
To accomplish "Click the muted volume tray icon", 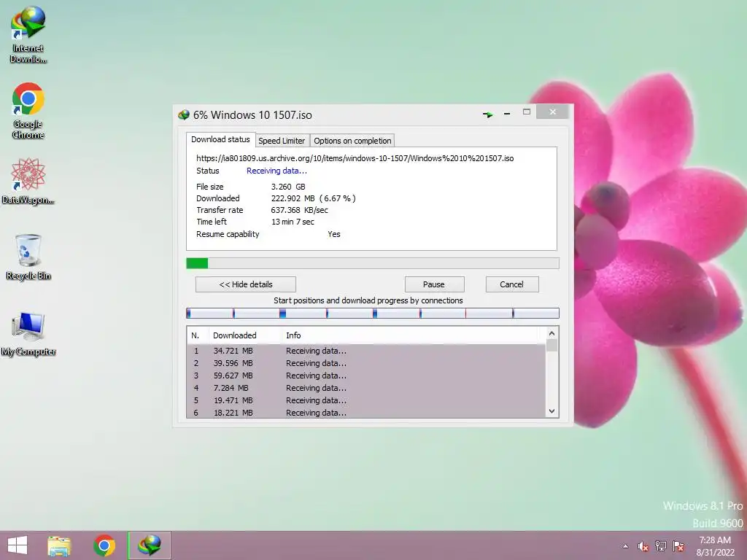I will pos(643,546).
